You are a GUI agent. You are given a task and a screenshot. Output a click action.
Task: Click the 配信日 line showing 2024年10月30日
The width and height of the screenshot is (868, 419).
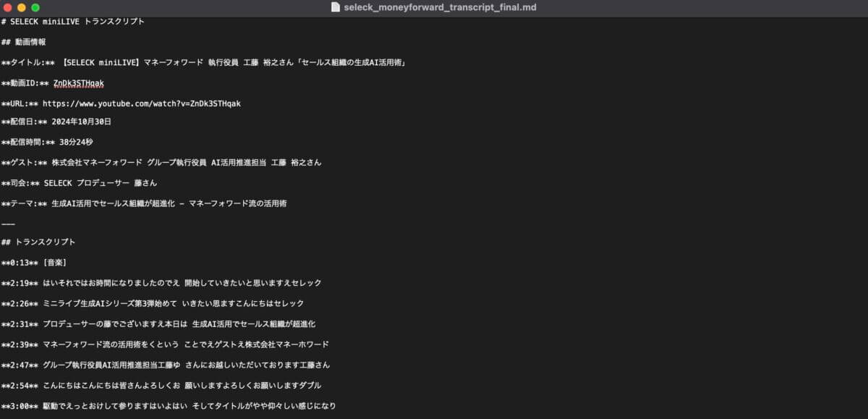coord(56,122)
